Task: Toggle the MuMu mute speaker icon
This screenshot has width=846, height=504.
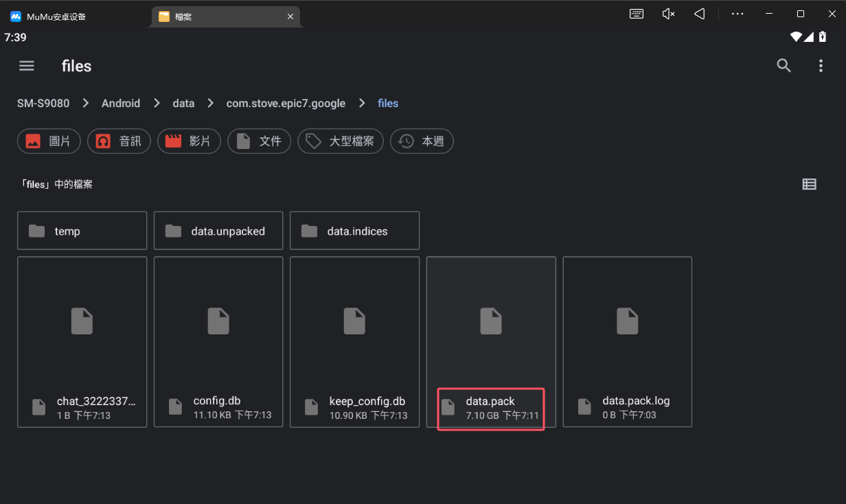Action: click(668, 14)
